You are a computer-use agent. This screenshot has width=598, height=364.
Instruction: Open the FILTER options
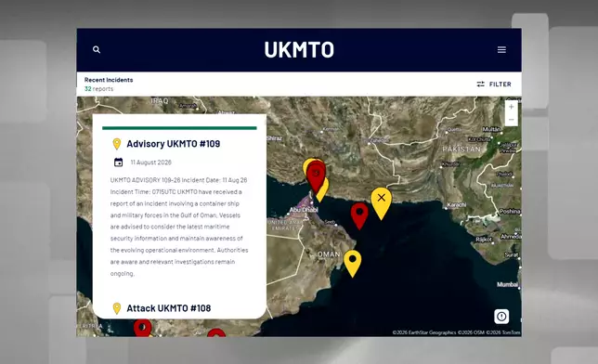(x=494, y=84)
